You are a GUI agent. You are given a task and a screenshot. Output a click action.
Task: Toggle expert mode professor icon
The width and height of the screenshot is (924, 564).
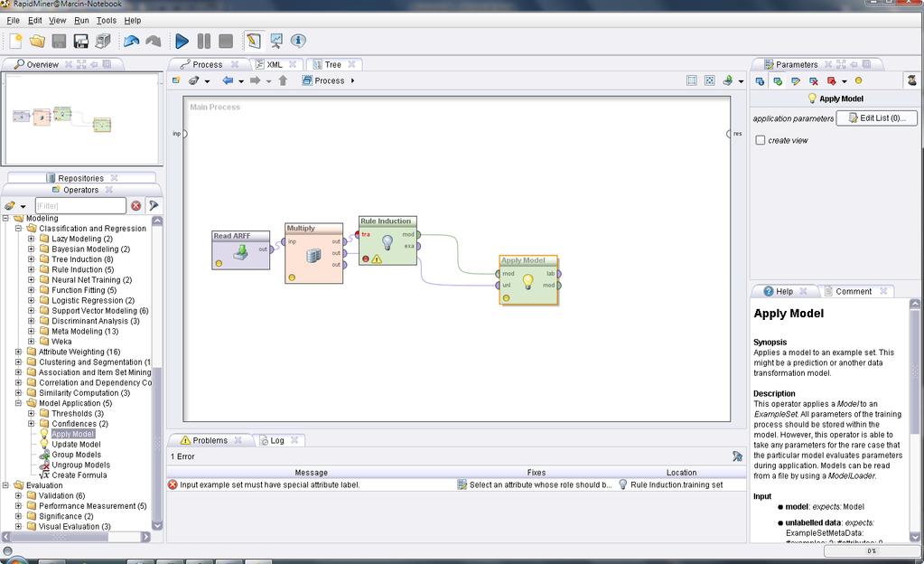tap(911, 80)
